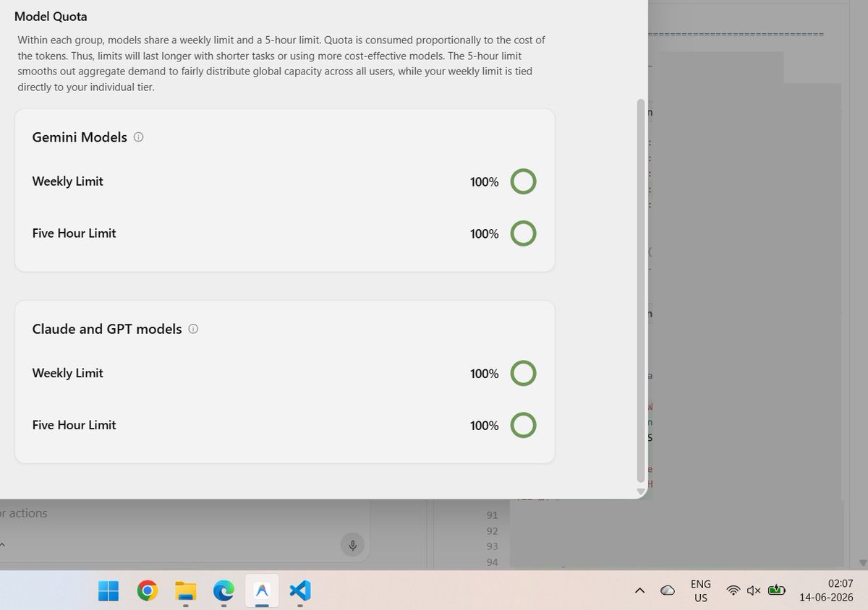Click the Model Quota panel scrollbar

640,289
